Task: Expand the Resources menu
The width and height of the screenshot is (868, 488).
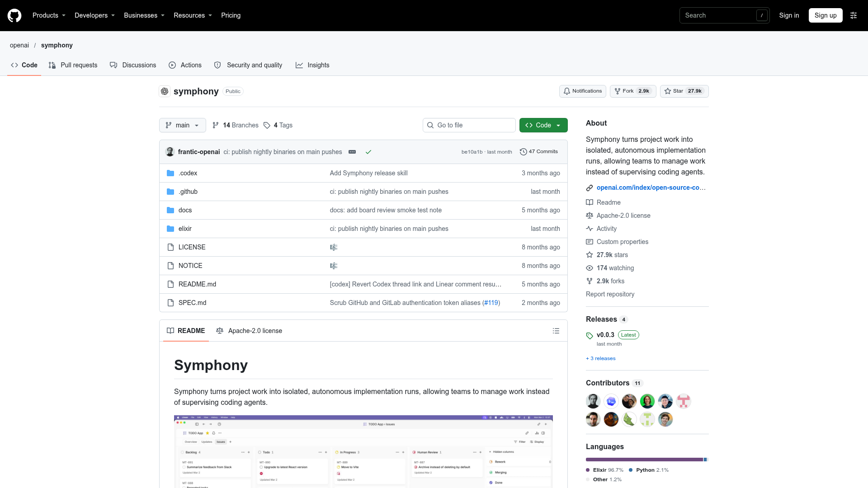Action: pyautogui.click(x=193, y=15)
